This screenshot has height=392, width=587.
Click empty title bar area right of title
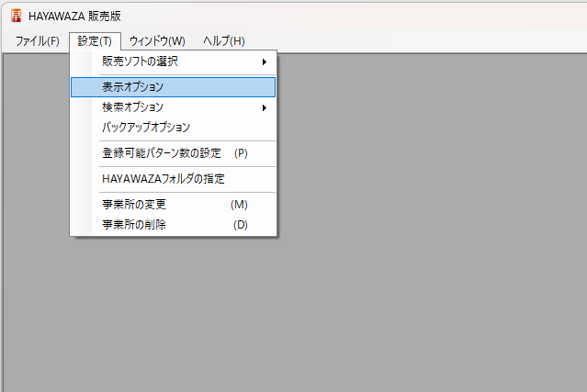(x=367, y=16)
